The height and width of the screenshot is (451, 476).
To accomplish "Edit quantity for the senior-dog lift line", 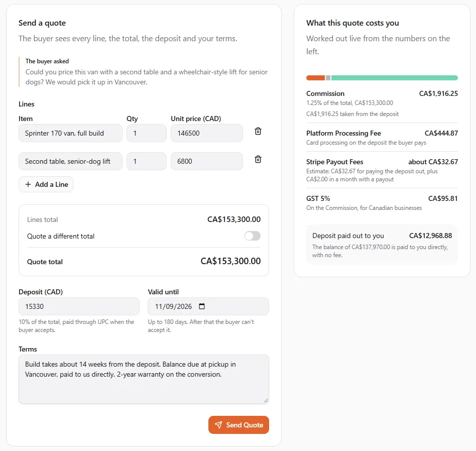I will tap(146, 161).
